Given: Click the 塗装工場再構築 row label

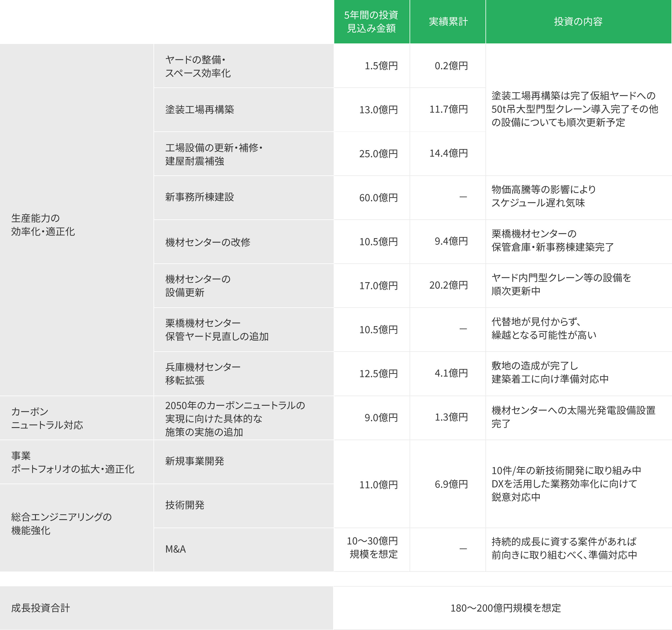Looking at the screenshot, I should pyautogui.click(x=200, y=110).
